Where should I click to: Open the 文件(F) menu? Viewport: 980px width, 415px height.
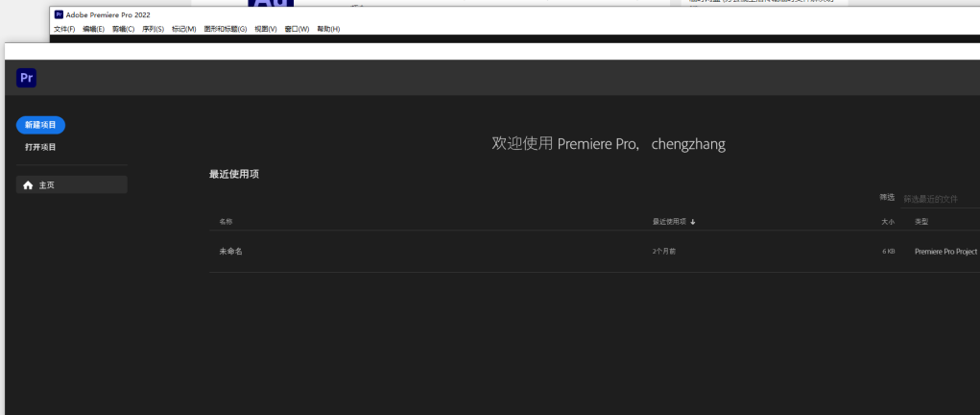point(64,29)
